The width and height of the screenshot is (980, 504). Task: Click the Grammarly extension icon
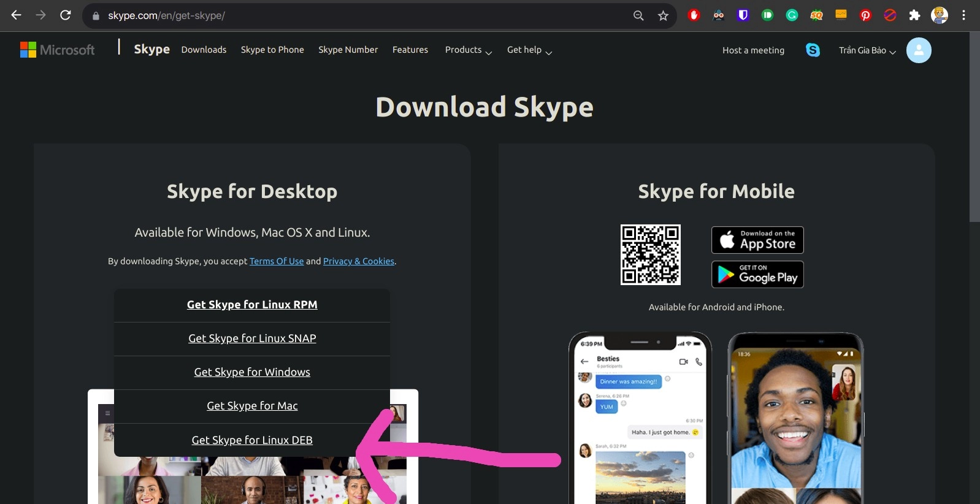click(x=792, y=15)
